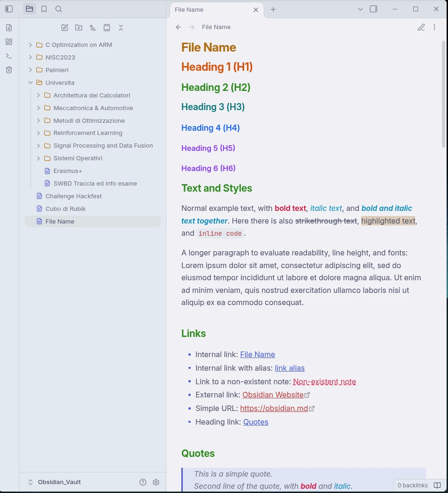Image resolution: width=448 pixels, height=493 pixels.
Task: Click the Links section heading
Action: coord(194,333)
